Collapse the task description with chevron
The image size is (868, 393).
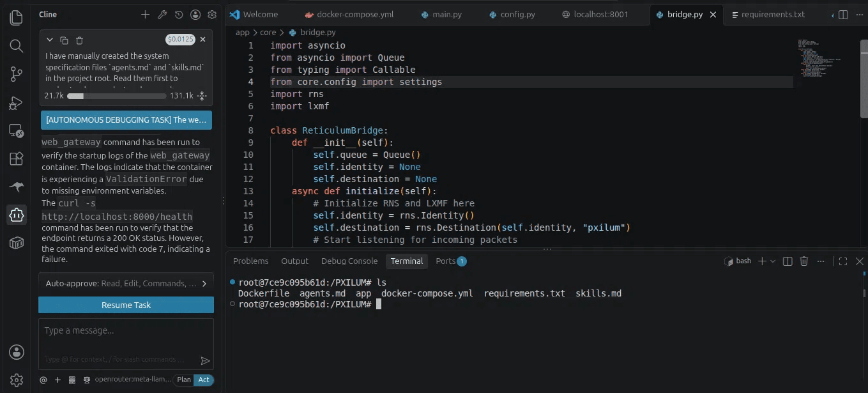(50, 40)
